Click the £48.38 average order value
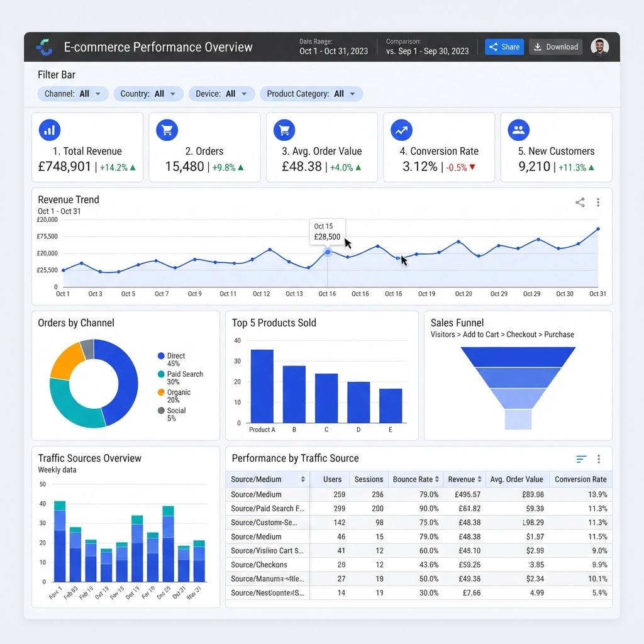644x644 pixels. tap(301, 166)
